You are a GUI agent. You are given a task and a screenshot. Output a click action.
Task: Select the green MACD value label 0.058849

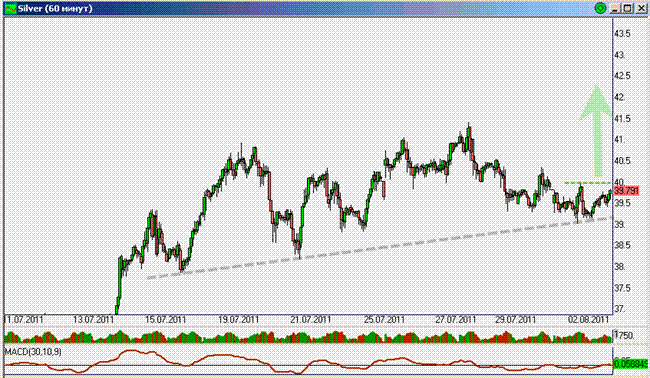coord(631,364)
